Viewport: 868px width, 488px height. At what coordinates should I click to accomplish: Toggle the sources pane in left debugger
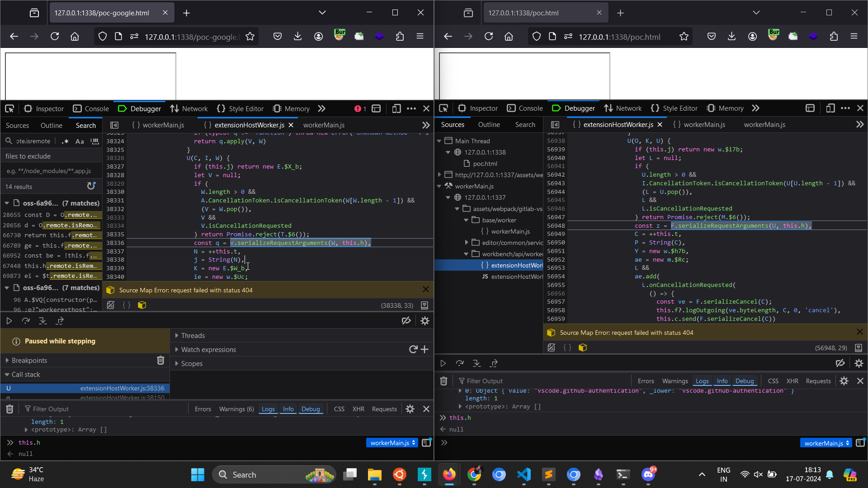(x=114, y=125)
